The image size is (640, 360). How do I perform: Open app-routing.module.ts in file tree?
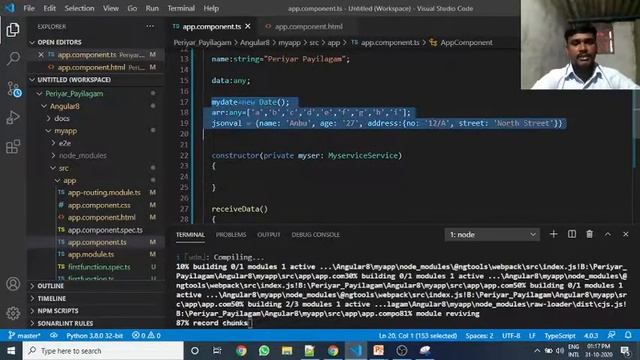tap(104, 193)
